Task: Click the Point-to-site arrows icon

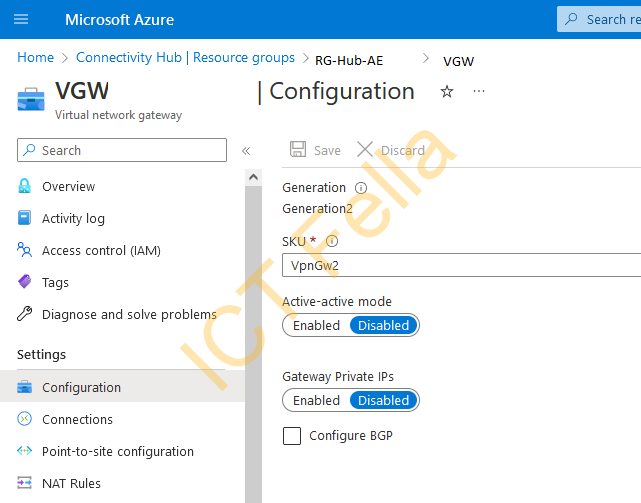Action: [25, 451]
